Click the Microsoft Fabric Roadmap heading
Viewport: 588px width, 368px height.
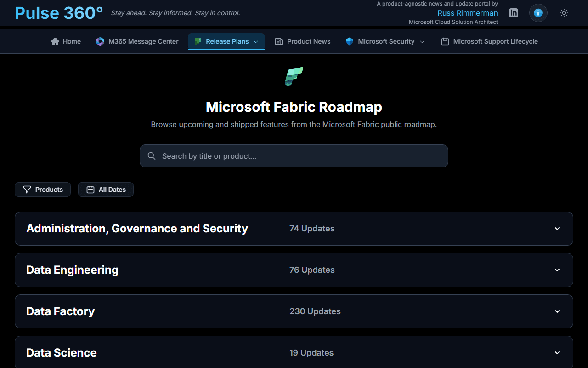point(294,107)
